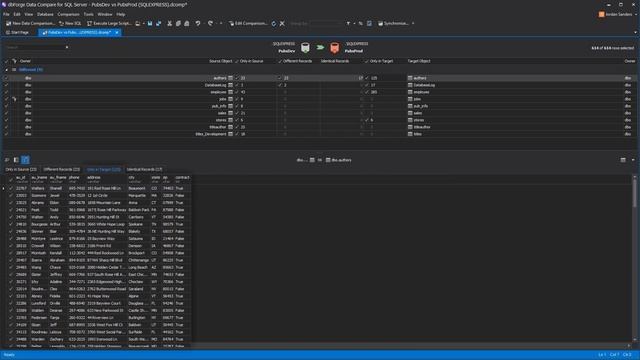Toggle the stores Only in Target checkbox
The width and height of the screenshot is (640, 360).
click(367, 120)
